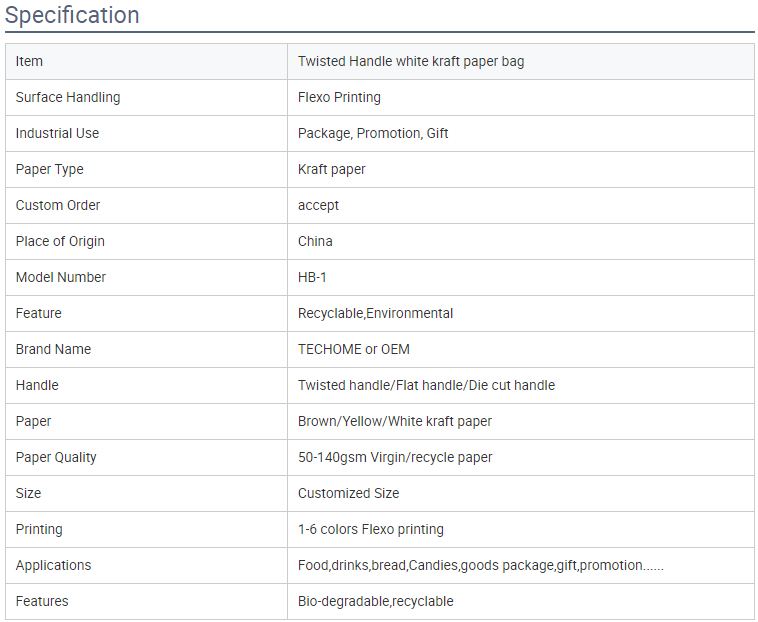Click the Specification heading
The width and height of the screenshot is (758, 622).
click(x=72, y=15)
